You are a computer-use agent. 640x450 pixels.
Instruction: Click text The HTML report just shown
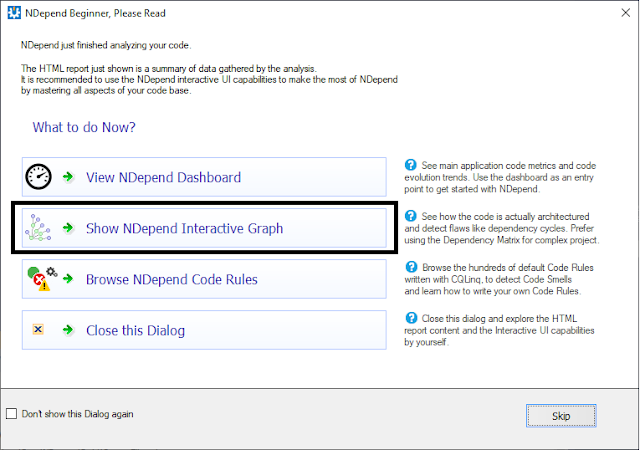point(209,79)
